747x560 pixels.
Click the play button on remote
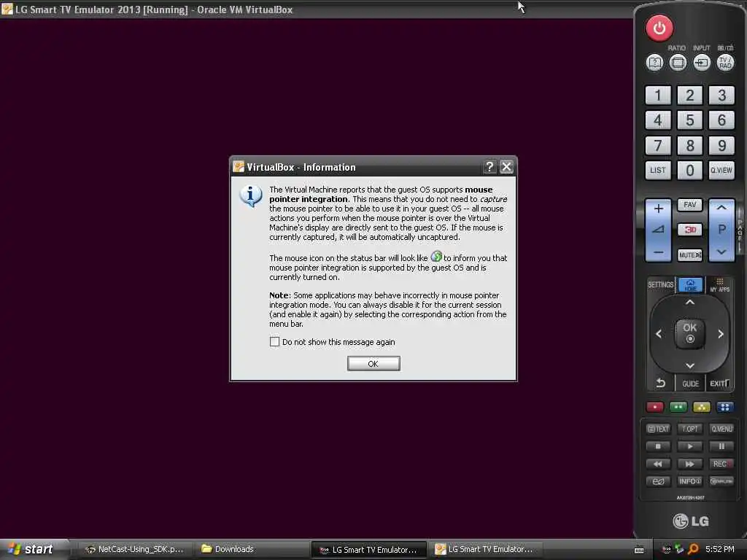(x=690, y=447)
